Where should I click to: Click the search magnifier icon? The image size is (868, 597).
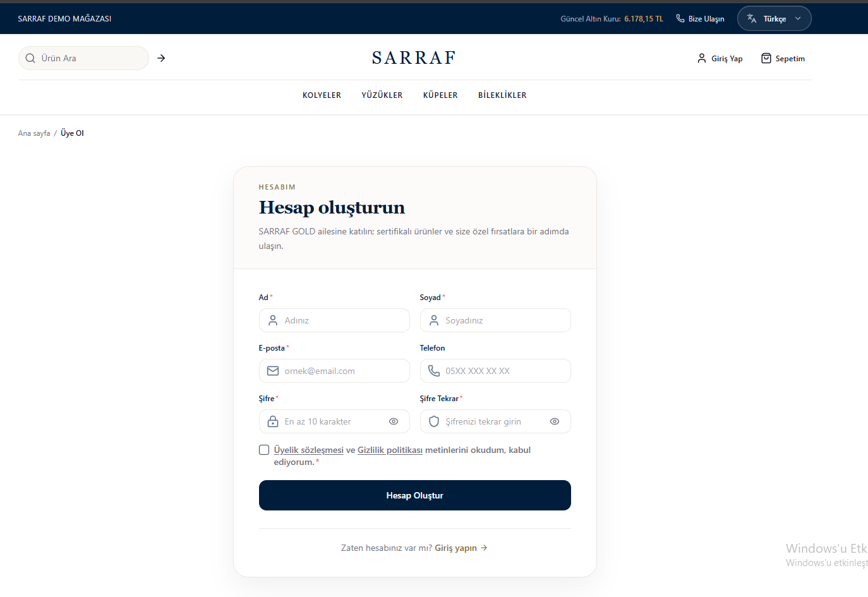point(30,58)
